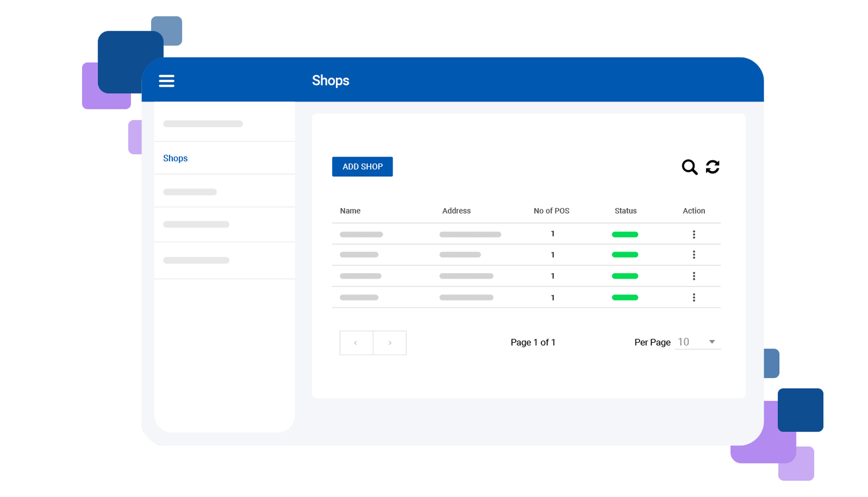Select the Shops sidebar item
This screenshot has height=497, width=868.
pos(224,158)
